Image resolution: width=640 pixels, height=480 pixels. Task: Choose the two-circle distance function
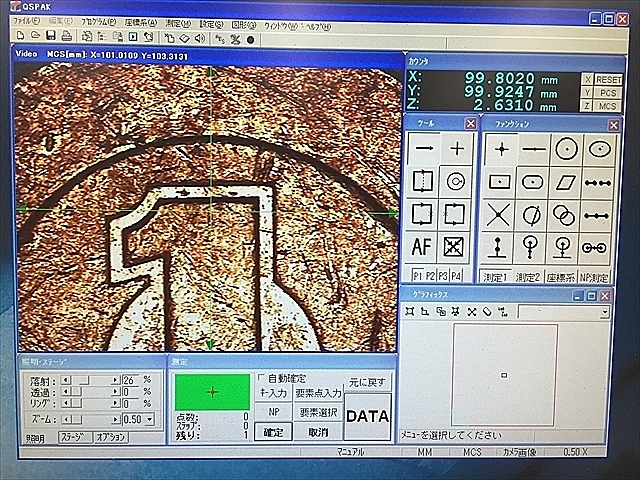coord(594,248)
